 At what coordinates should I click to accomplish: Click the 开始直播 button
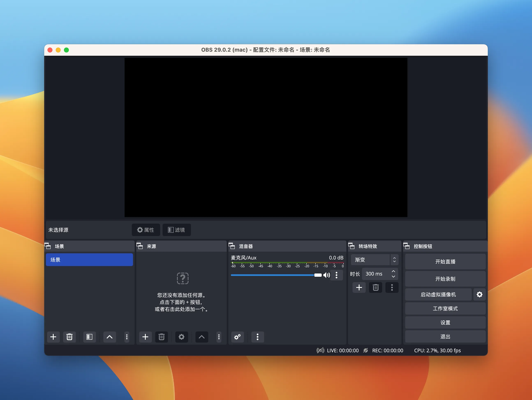[x=445, y=262]
